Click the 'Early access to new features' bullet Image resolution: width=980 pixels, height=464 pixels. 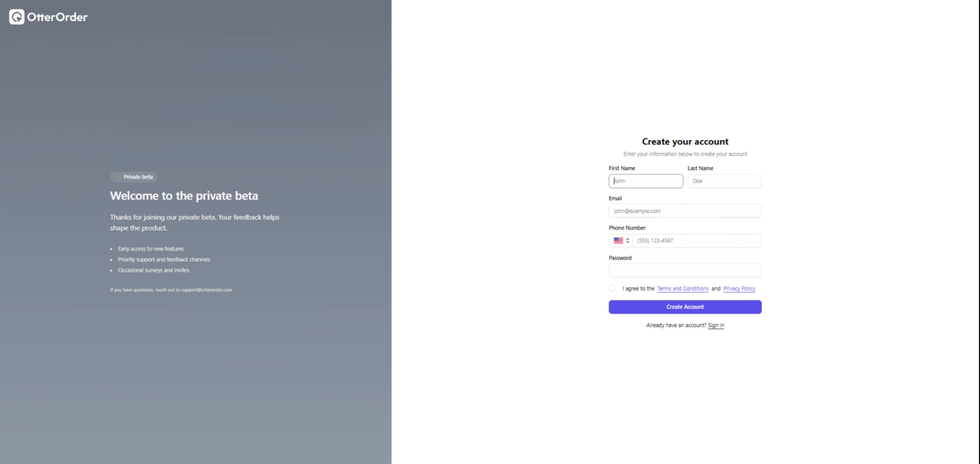[151, 249]
